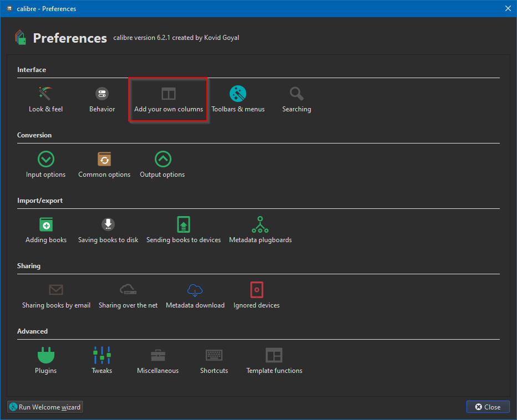
Task: Click the Close button at bottom
Action: point(488,407)
